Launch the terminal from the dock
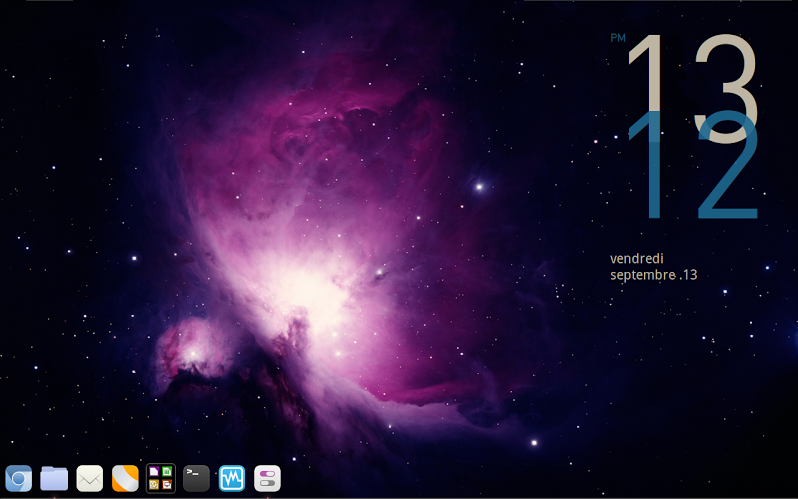Screen dimensions: 798x499 pos(196,479)
